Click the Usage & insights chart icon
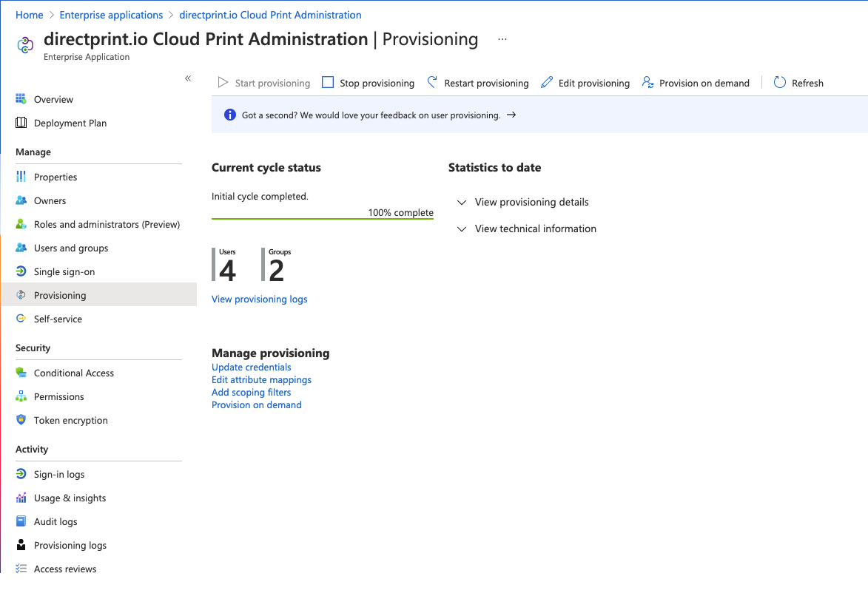Viewport: 868px width, 596px height. (21, 498)
